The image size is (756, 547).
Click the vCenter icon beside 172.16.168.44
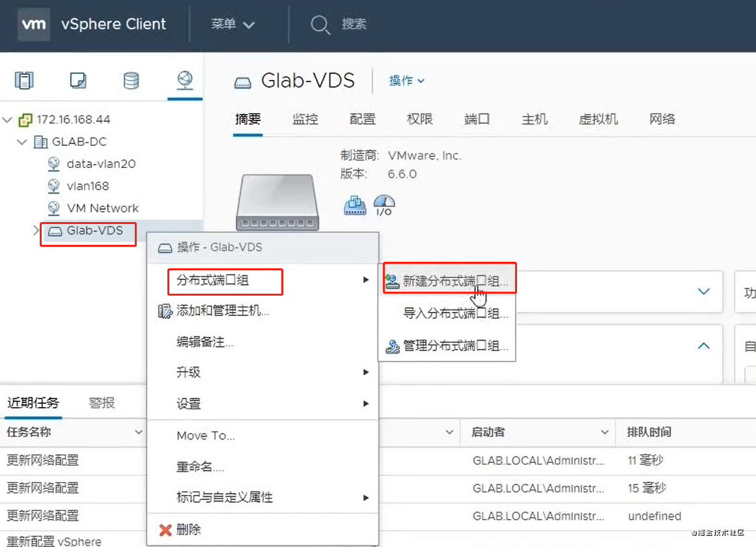[25, 120]
